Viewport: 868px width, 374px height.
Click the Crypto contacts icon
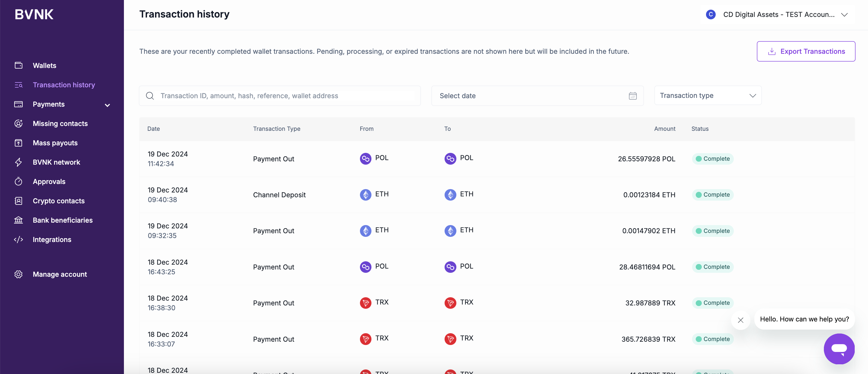coord(18,201)
